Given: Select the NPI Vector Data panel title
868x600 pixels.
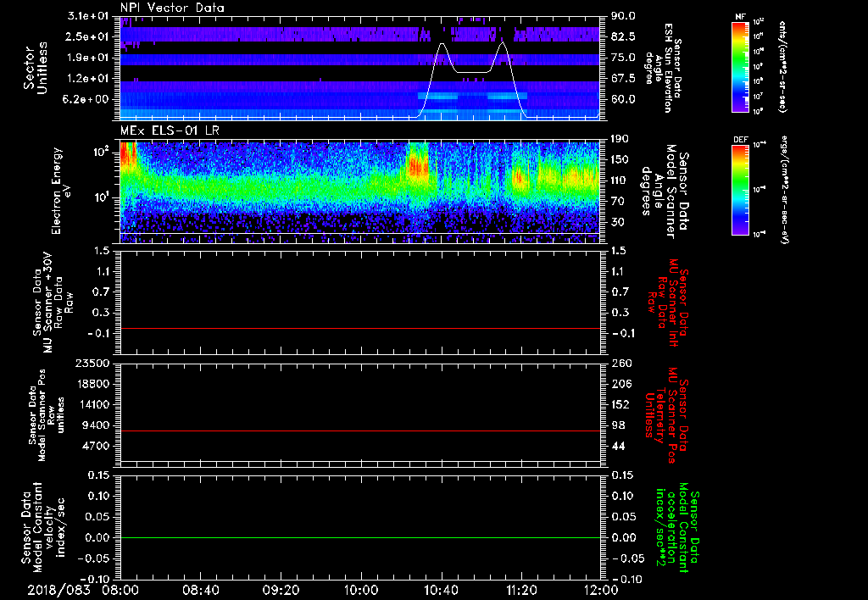Looking at the screenshot, I should 172,7.
